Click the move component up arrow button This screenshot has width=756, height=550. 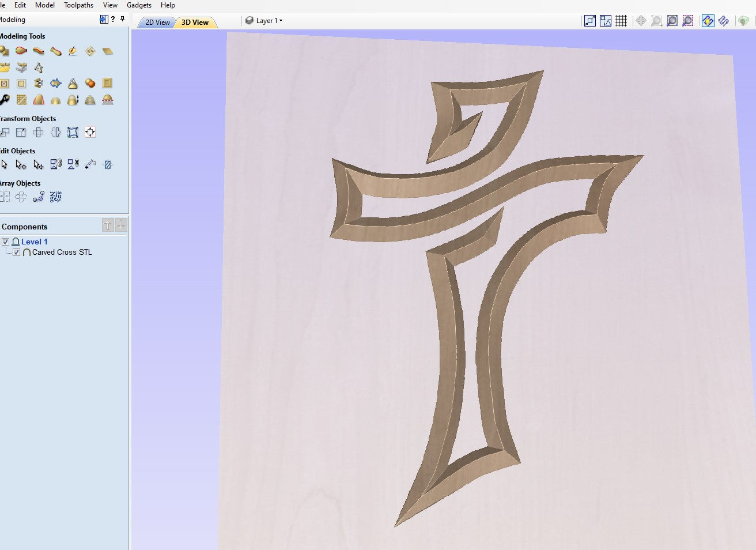coord(108,225)
